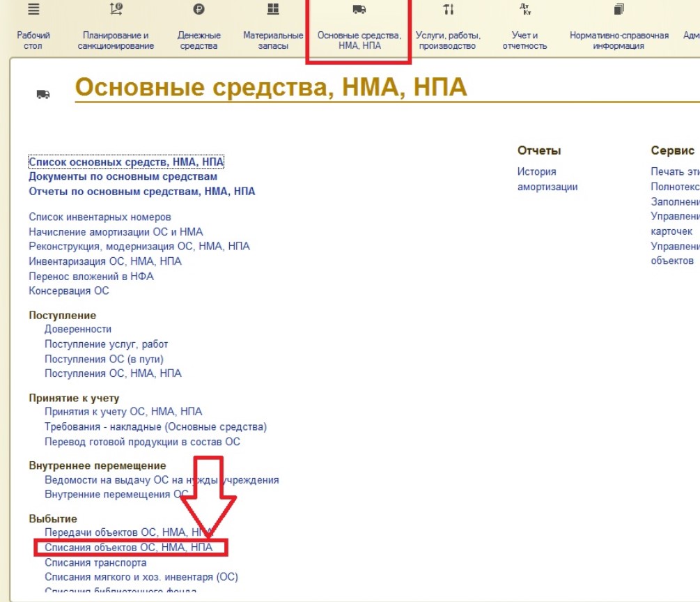Open Документы по основным средствам
Viewport: 700px width, 602px height.
[x=123, y=176]
